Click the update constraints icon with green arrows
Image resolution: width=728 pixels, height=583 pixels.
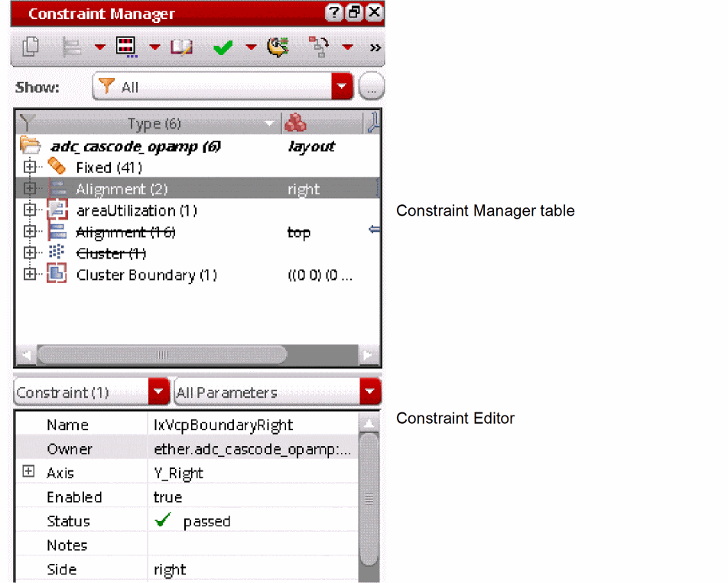tap(278, 47)
